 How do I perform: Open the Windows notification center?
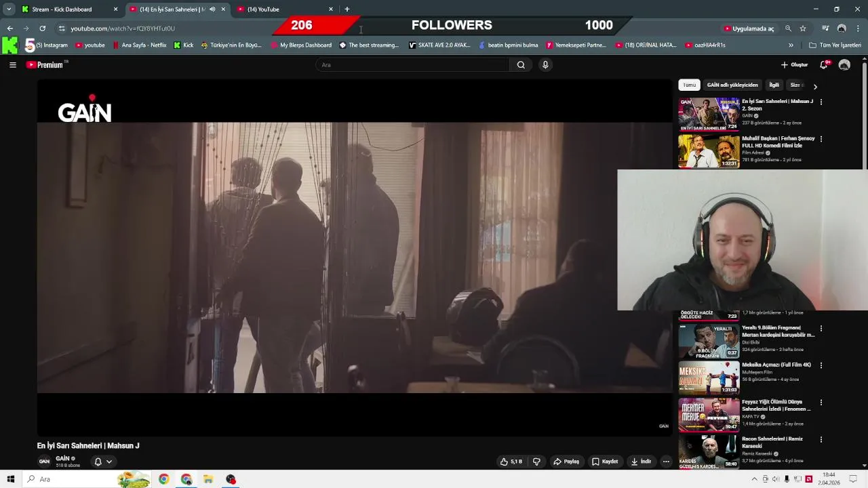[853, 479]
